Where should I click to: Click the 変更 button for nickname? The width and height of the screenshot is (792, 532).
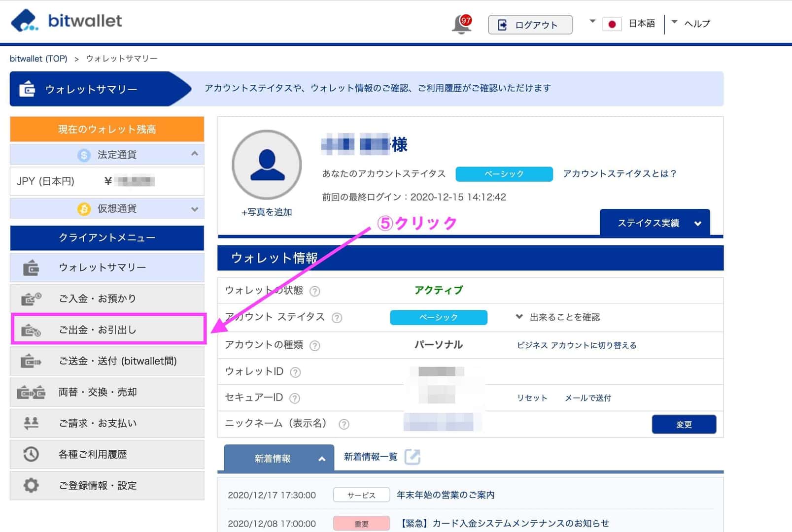684,424
